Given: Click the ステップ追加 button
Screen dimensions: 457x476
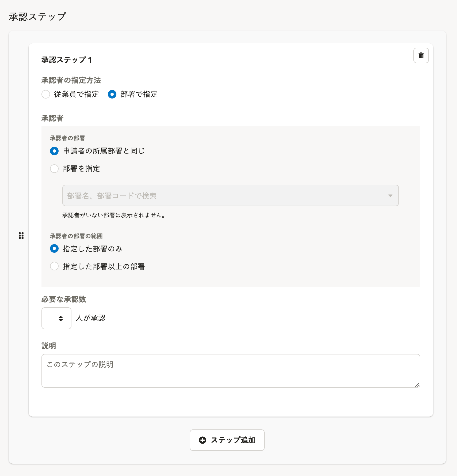Looking at the screenshot, I should pyautogui.click(x=227, y=440).
